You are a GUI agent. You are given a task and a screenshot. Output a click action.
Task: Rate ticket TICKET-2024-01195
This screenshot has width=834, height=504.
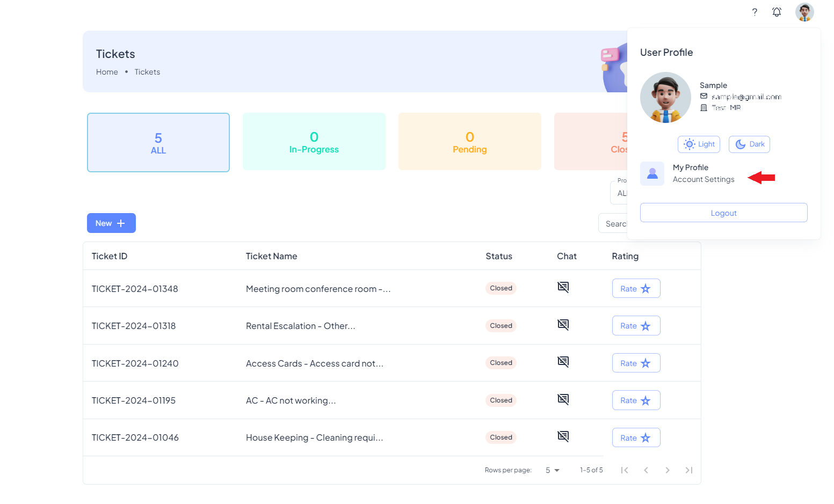tap(636, 400)
